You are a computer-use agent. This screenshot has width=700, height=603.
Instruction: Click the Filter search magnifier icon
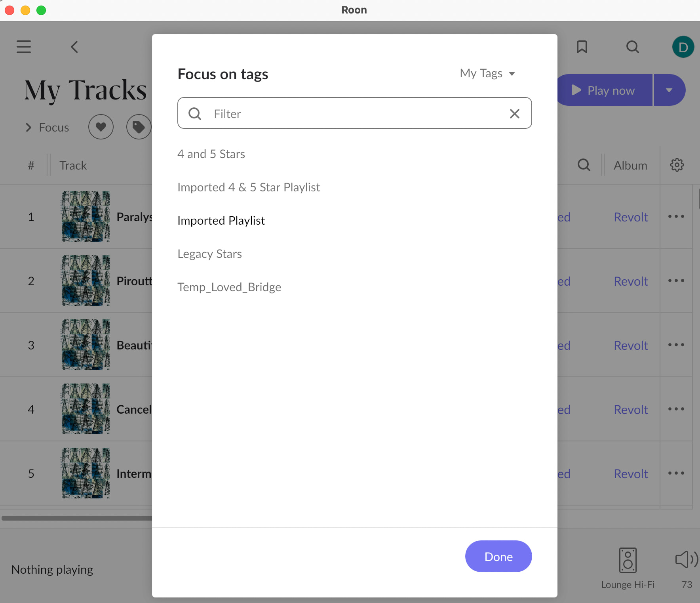coord(195,114)
